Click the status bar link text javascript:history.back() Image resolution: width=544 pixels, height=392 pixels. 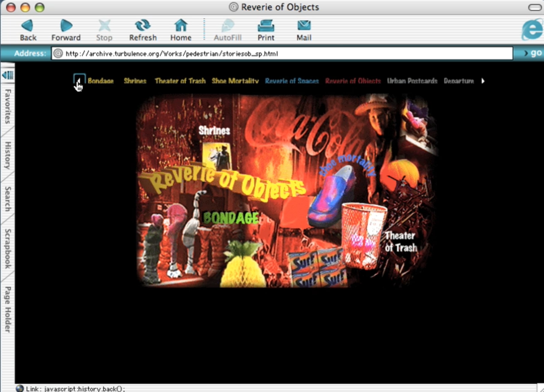85,389
